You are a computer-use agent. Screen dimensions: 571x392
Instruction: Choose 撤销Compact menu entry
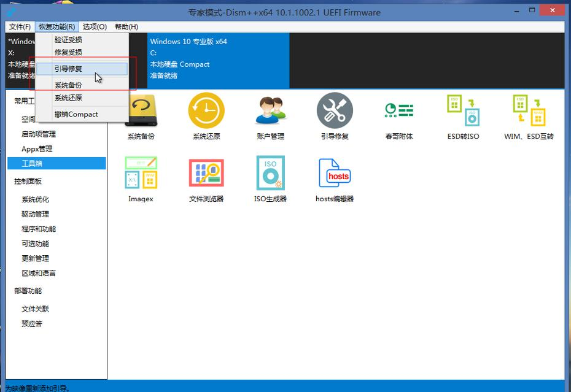(x=82, y=114)
